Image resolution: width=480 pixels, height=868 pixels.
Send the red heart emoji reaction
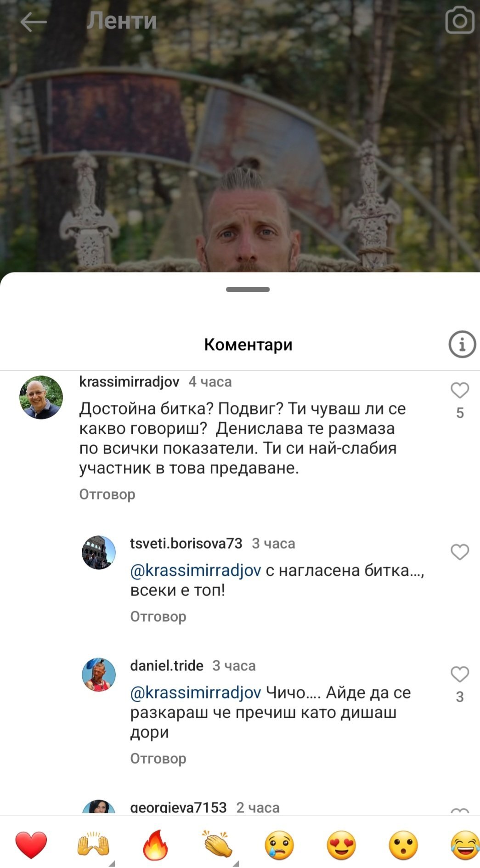coord(31,845)
